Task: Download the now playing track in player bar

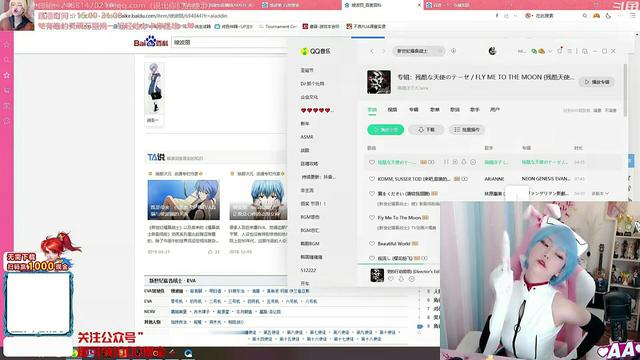Action: tap(401, 279)
